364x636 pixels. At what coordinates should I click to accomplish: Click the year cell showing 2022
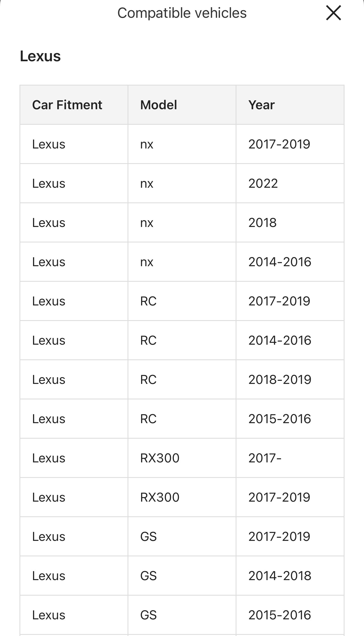290,183
